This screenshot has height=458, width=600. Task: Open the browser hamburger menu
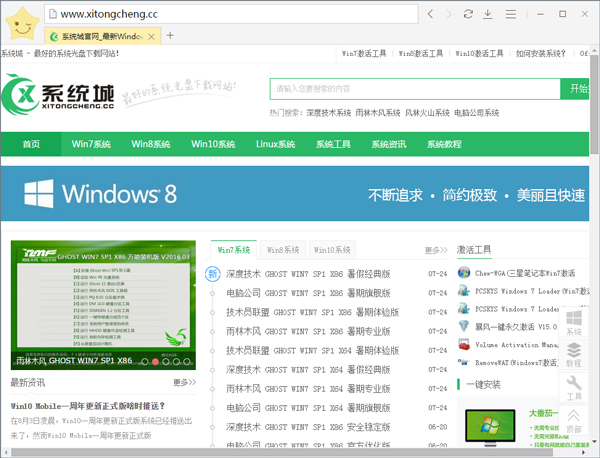(510, 14)
